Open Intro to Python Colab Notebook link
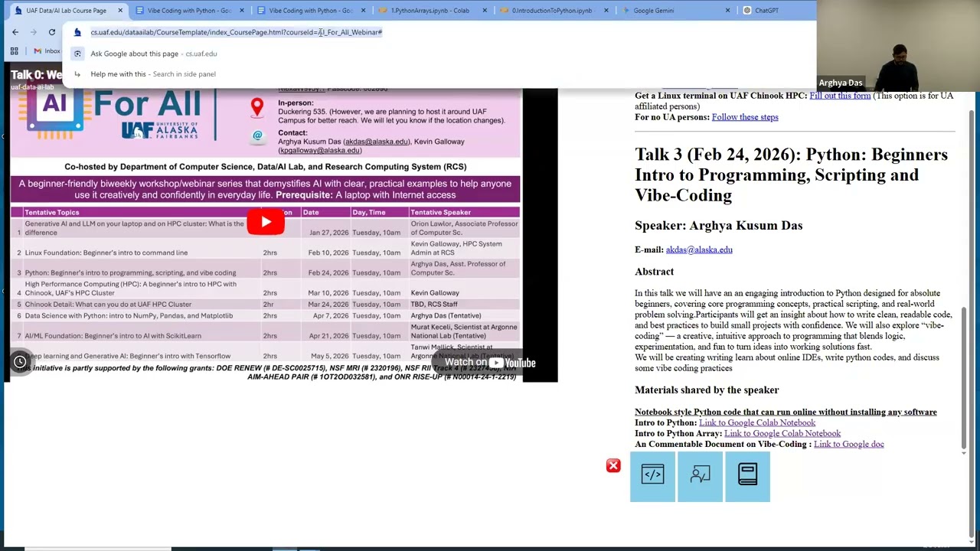The height and width of the screenshot is (551, 980). pos(757,422)
